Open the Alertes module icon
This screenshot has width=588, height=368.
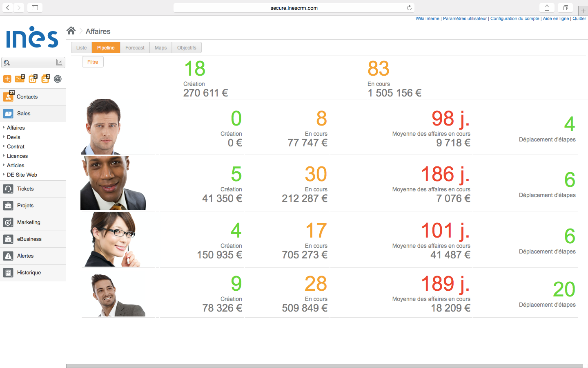8,256
